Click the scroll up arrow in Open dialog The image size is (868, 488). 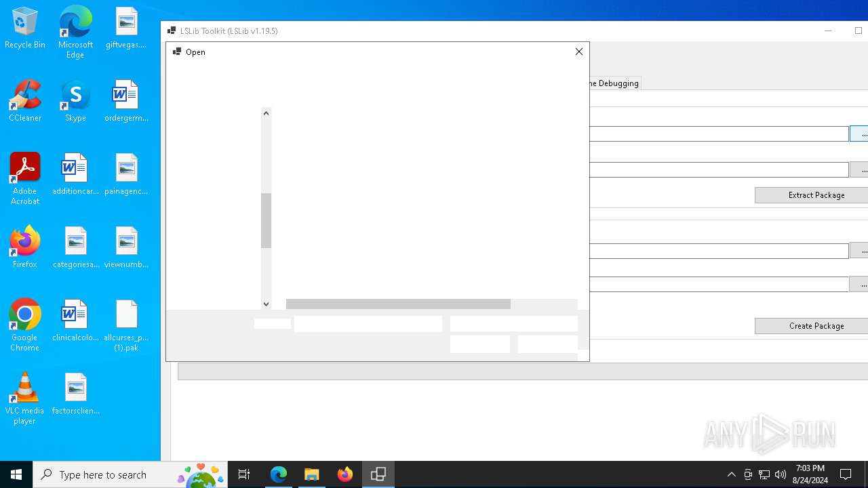pos(266,113)
